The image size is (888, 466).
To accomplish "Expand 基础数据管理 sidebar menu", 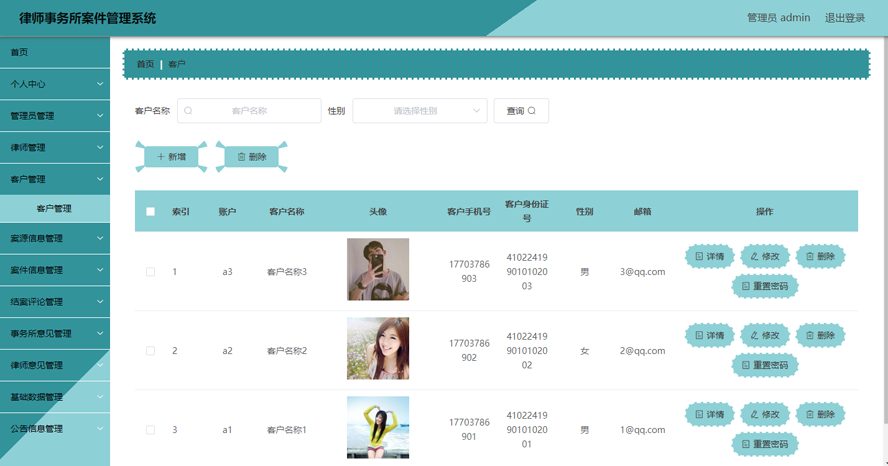I will tap(55, 397).
